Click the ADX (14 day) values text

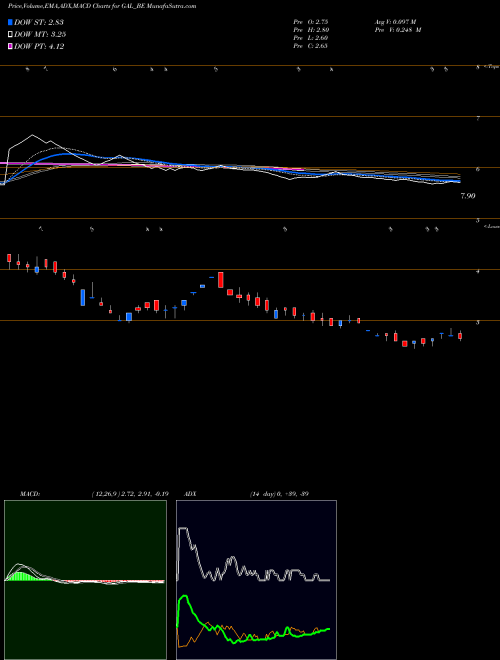[279, 494]
